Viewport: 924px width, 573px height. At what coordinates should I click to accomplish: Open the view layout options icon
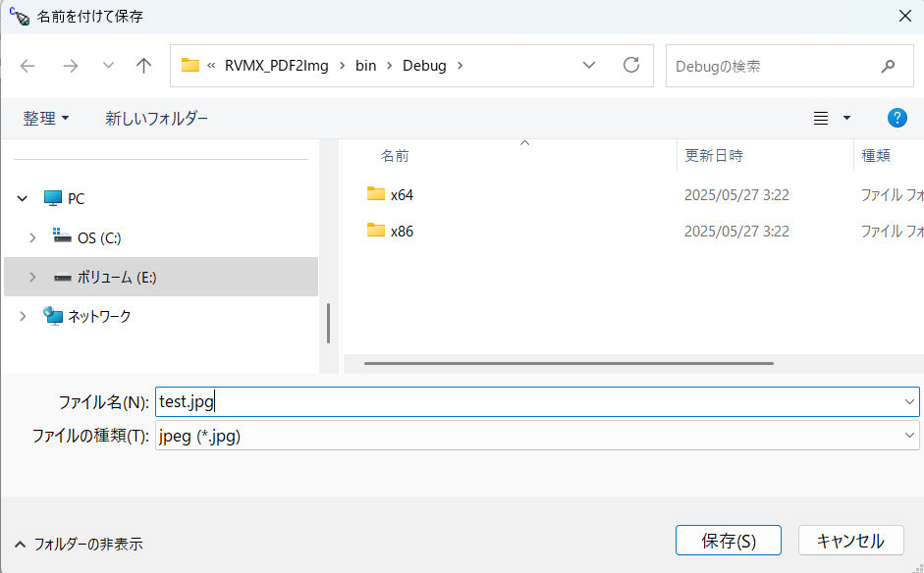(822, 118)
